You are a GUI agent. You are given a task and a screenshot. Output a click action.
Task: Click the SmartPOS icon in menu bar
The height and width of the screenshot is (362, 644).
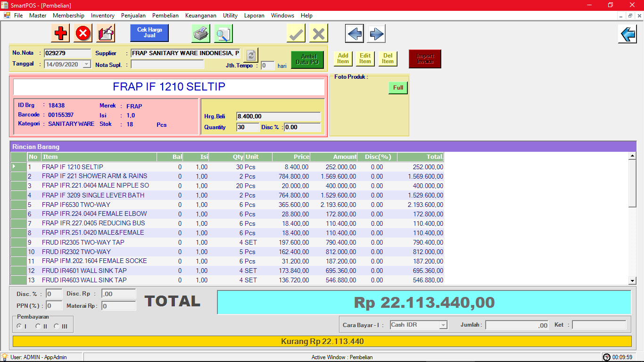click(7, 15)
